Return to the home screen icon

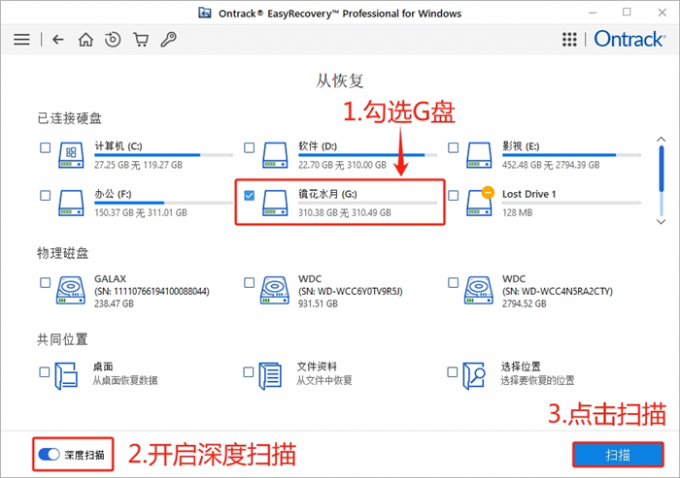[x=85, y=39]
